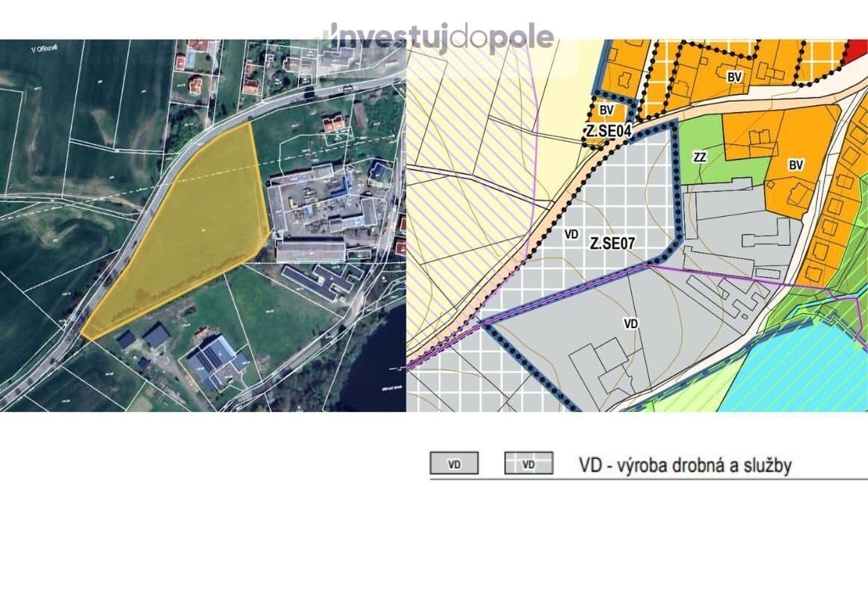Select the ZZ label in green zone

click(x=700, y=157)
